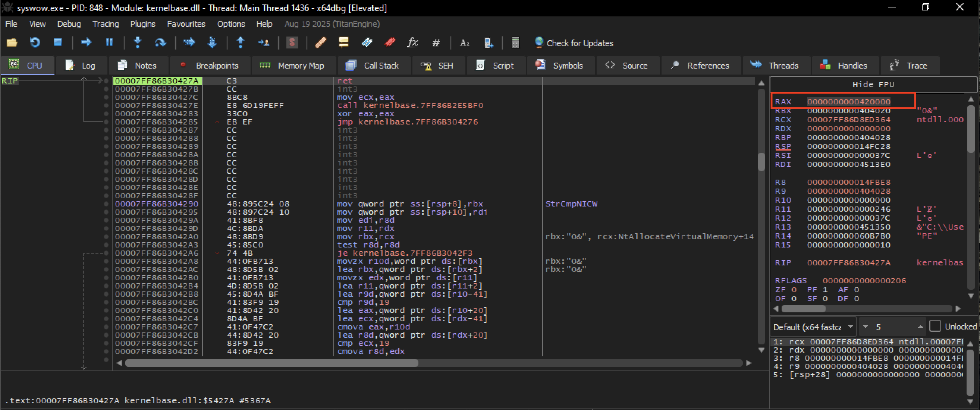Pause execution with the pause icon
Screen dimensions: 980x410
[x=109, y=42]
